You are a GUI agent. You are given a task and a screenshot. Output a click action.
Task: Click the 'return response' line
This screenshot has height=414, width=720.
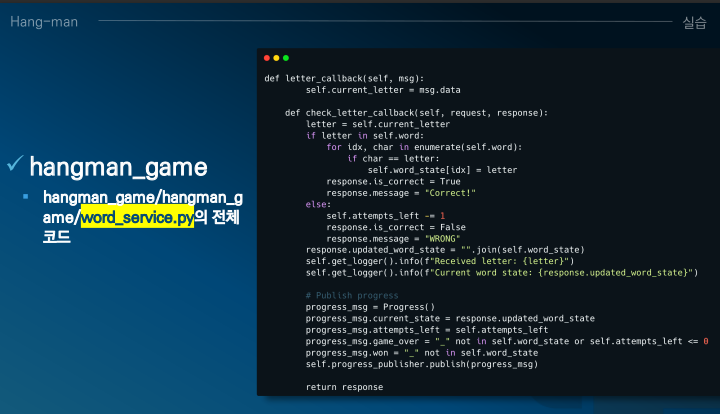[x=344, y=387]
